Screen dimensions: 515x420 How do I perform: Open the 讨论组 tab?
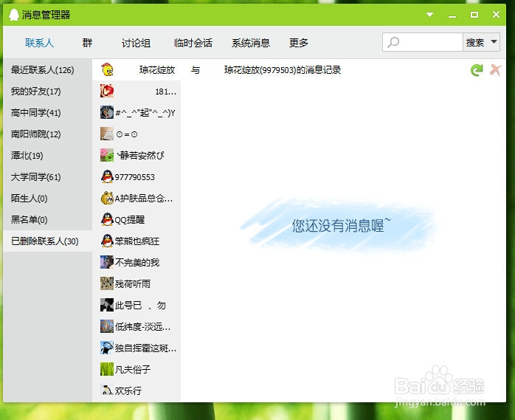tap(136, 43)
